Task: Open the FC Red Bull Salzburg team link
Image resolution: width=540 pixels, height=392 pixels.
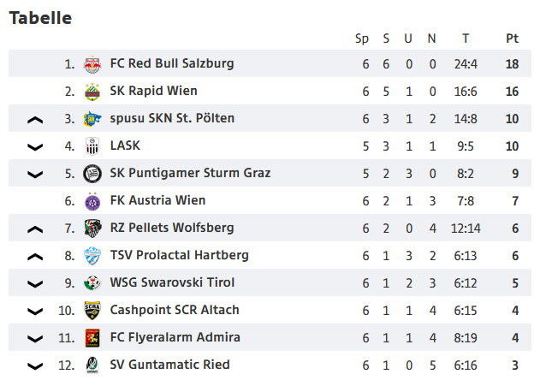Action: pos(172,63)
